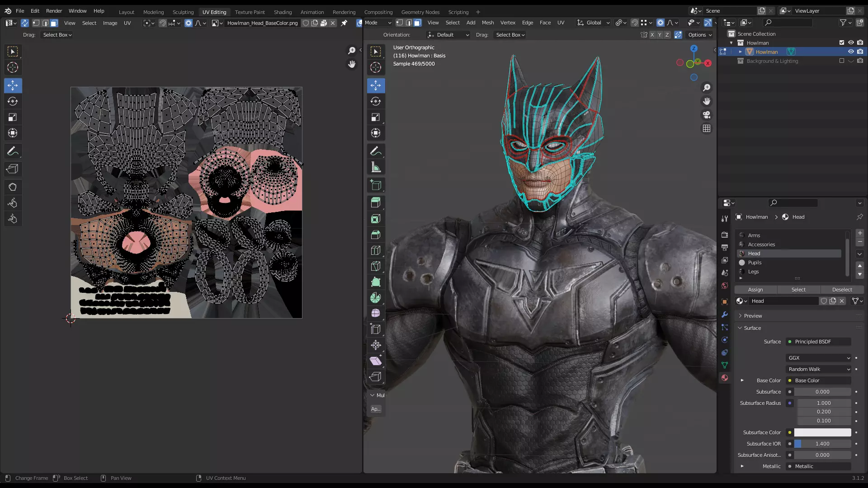The width and height of the screenshot is (868, 488).
Task: Select the Rip Region tool in 3D viewport
Action: (376, 377)
